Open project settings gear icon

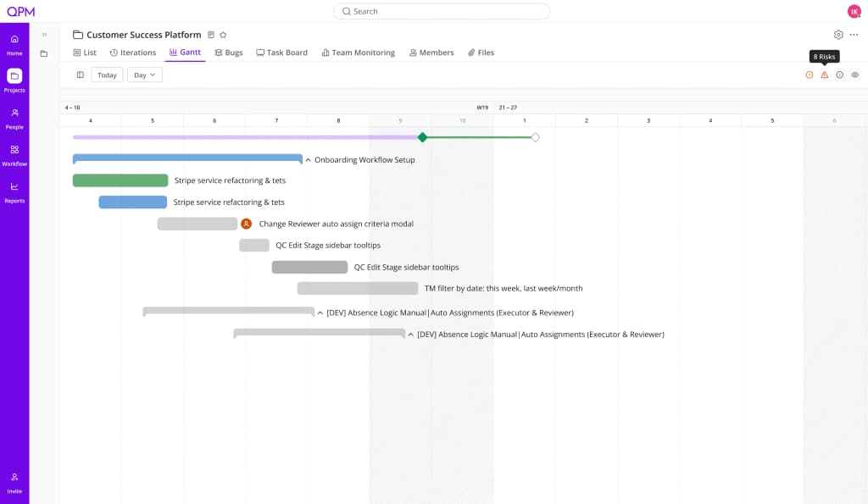pyautogui.click(x=838, y=34)
